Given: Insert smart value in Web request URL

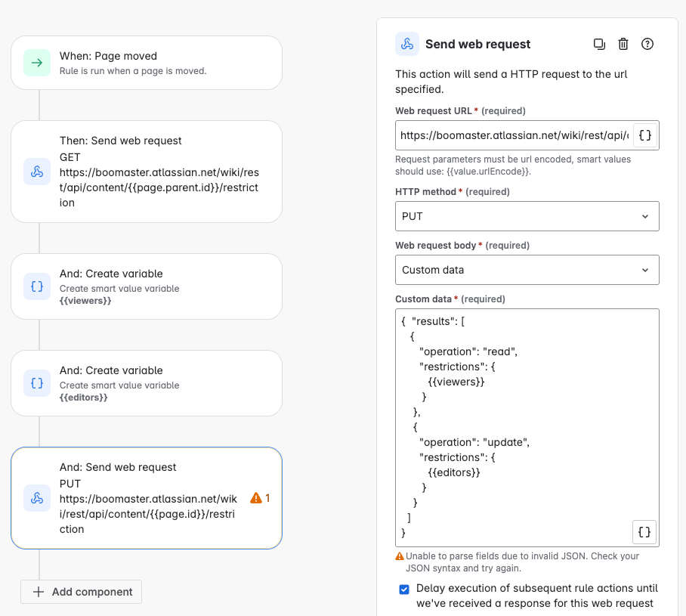Looking at the screenshot, I should [645, 135].
